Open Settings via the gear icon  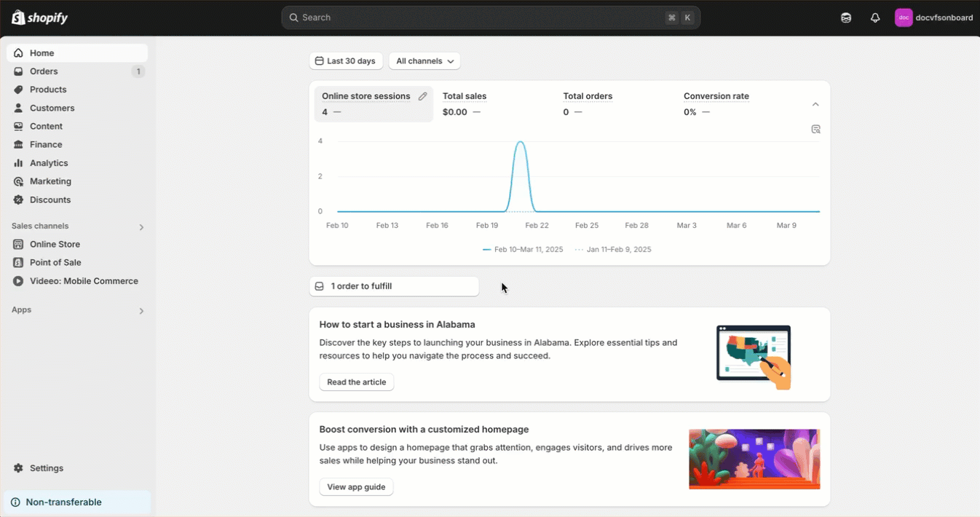pos(18,468)
